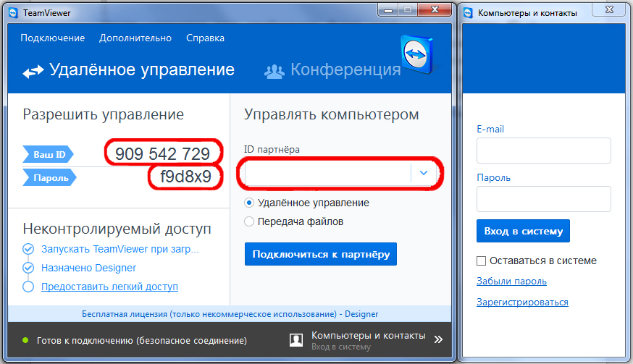Click your ID value 909 542 729
Image resolution: width=633 pixels, height=364 pixels.
(162, 153)
